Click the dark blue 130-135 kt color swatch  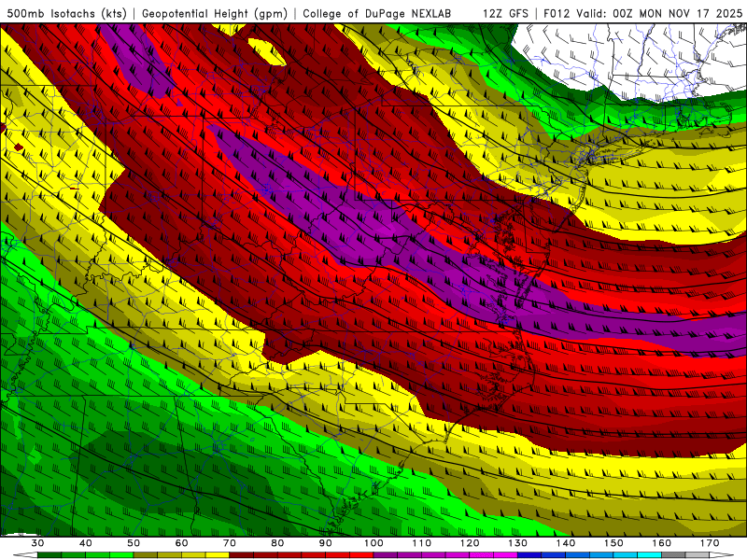(x=529, y=555)
